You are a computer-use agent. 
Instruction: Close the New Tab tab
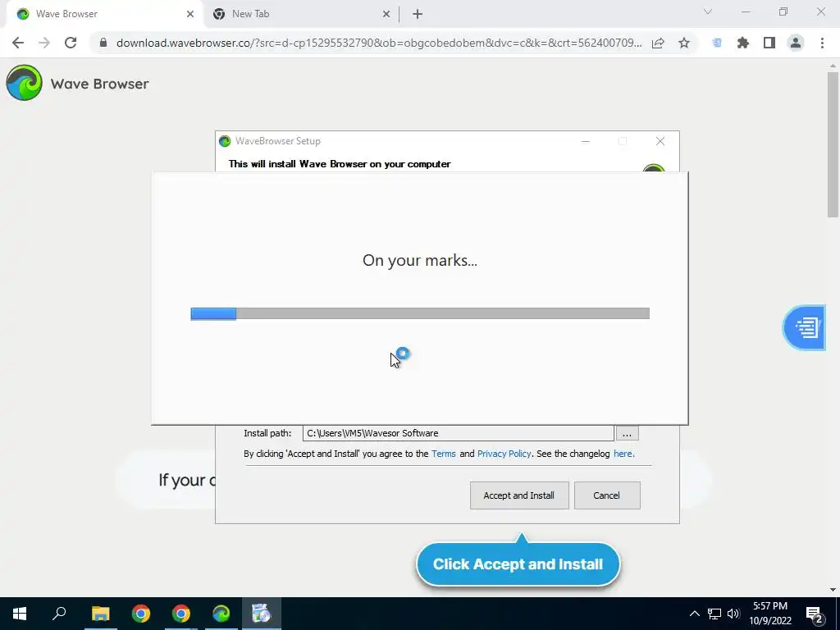pos(386,14)
